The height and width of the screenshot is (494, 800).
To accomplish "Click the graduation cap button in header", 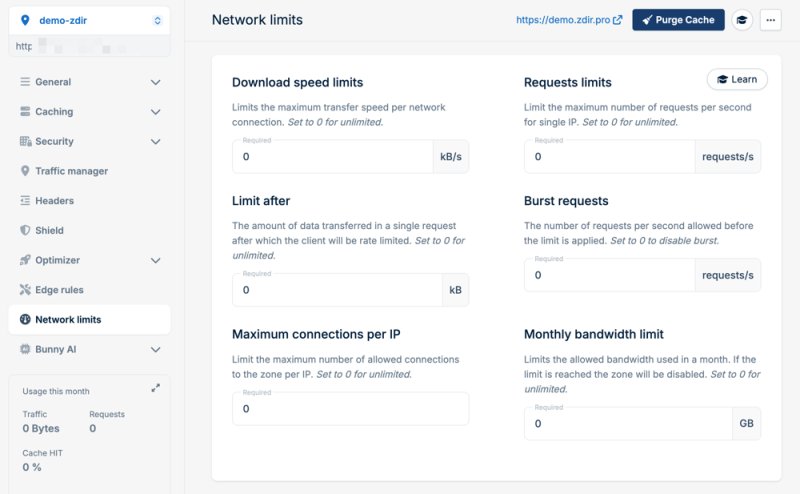I will 742,20.
